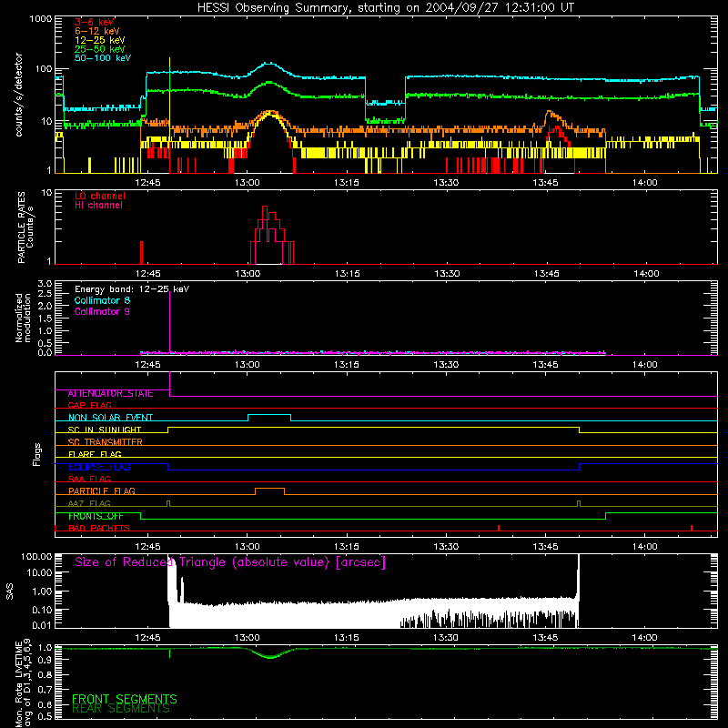Select the cyan '50-100 keV' legend label

click(x=103, y=58)
